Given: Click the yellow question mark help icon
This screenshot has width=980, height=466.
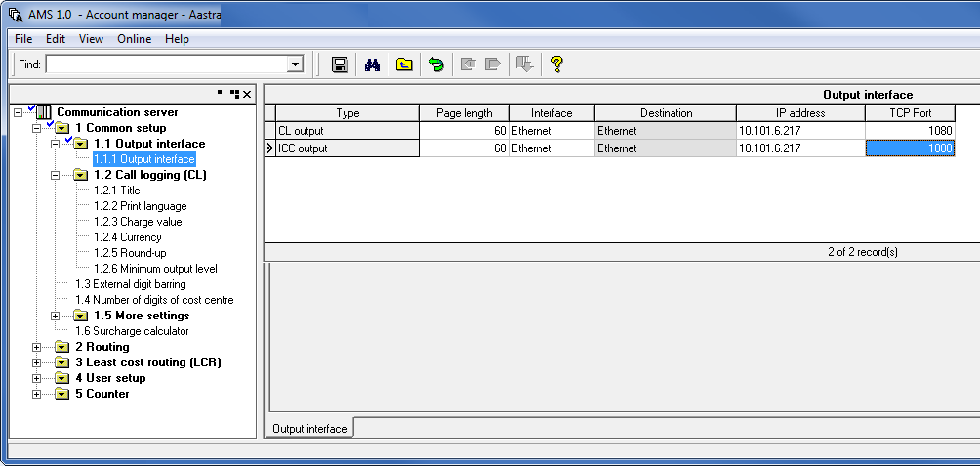Looking at the screenshot, I should point(557,64).
